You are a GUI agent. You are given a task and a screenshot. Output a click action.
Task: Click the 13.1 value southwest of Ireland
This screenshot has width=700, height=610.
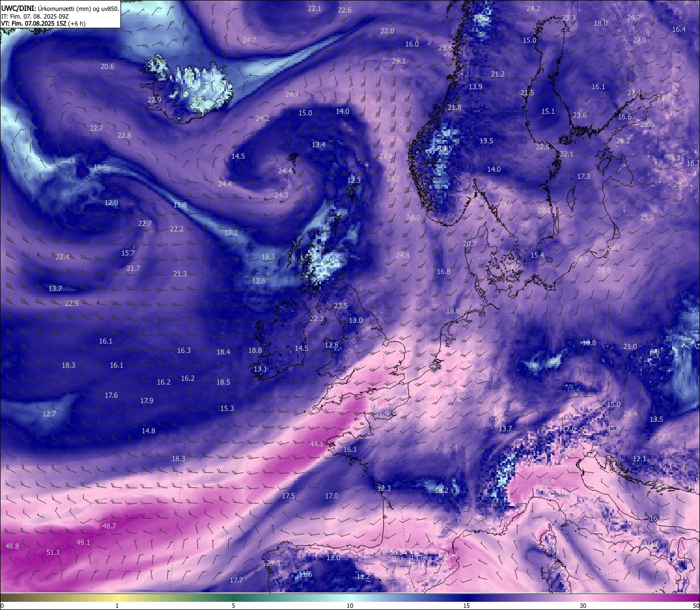260,369
